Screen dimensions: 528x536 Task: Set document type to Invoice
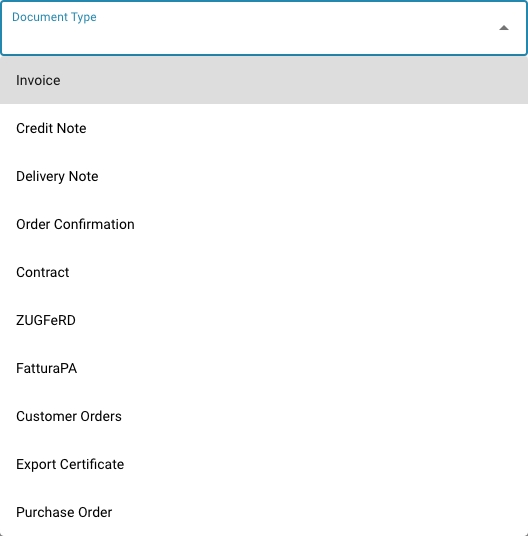[264, 80]
